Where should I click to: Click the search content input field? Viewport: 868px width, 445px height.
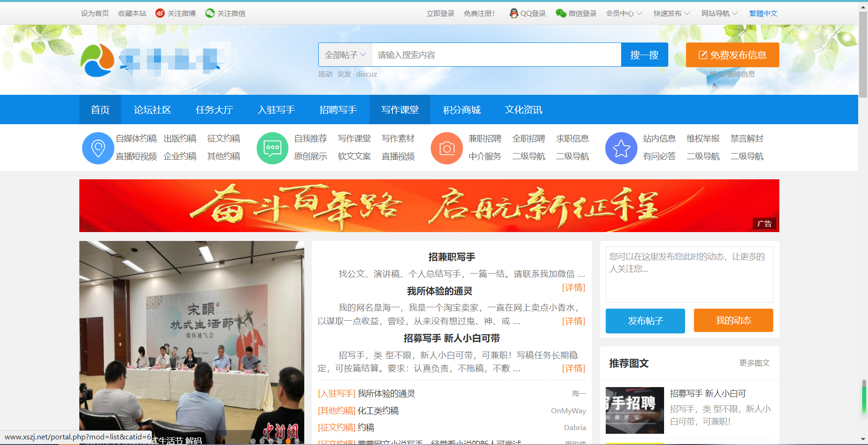tap(496, 55)
